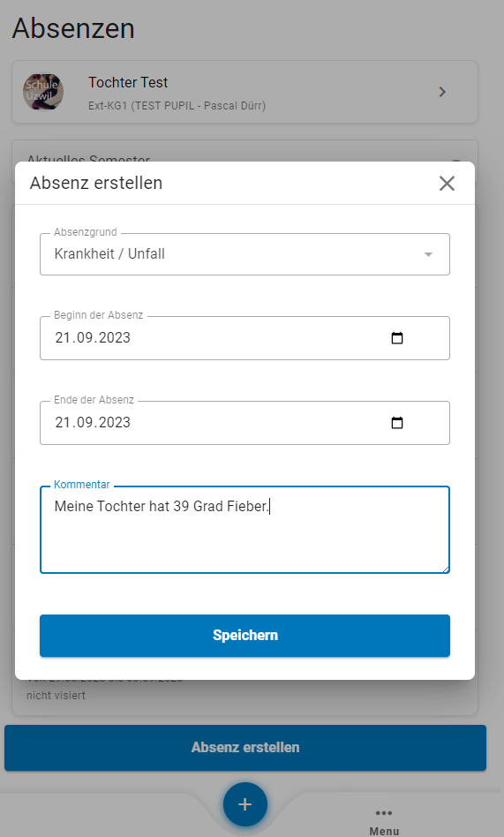Click the Absenz erstellen dialog title
This screenshot has width=504, height=837.
96,183
